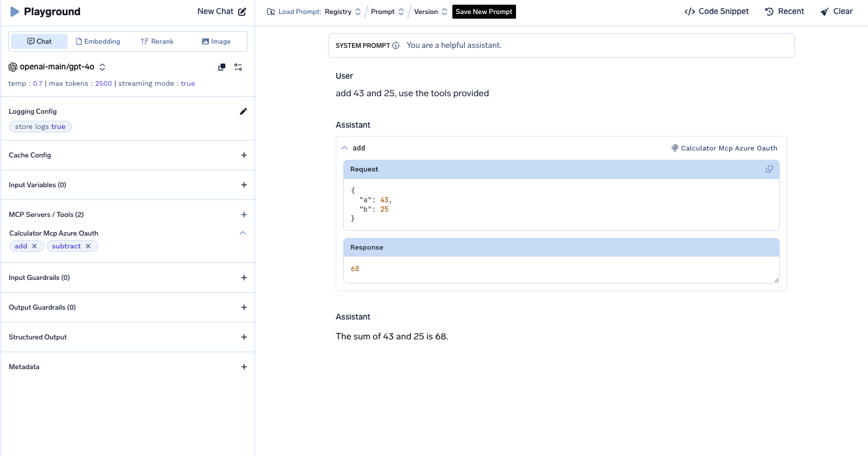Click the Calculator Mcp Azure Oauth tool-call label

pyautogui.click(x=729, y=148)
